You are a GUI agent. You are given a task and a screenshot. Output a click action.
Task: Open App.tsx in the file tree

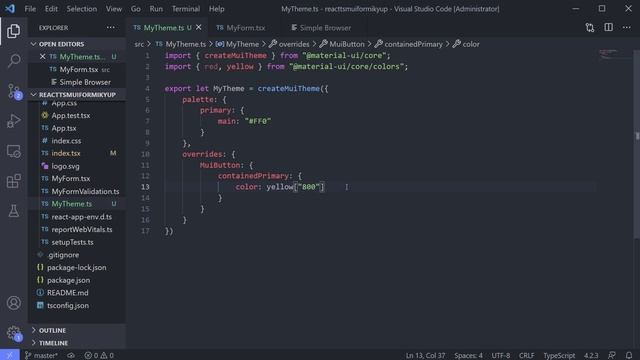click(64, 128)
